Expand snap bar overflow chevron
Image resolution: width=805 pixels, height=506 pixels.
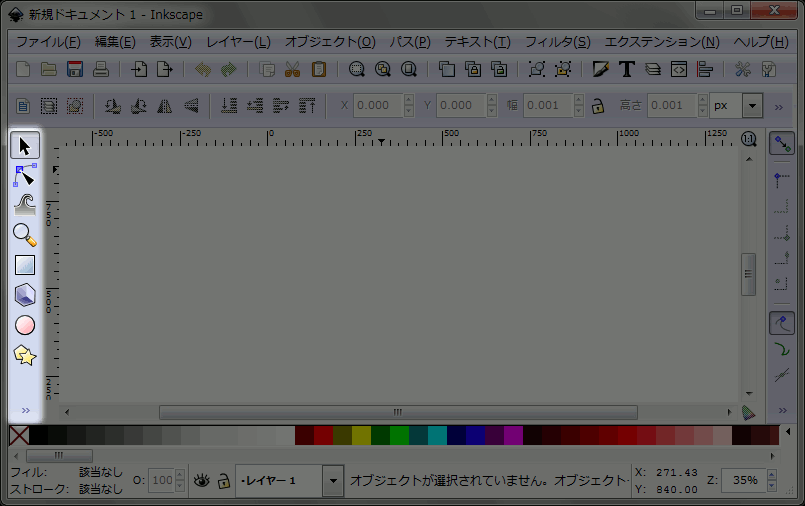[782, 410]
